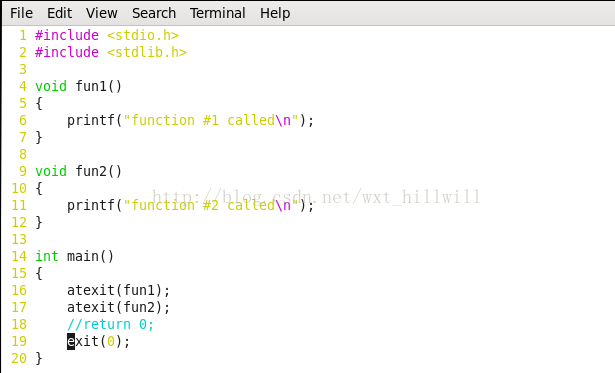Click the 'atexit(fun2);' statement
615x373 pixels.
click(x=118, y=307)
